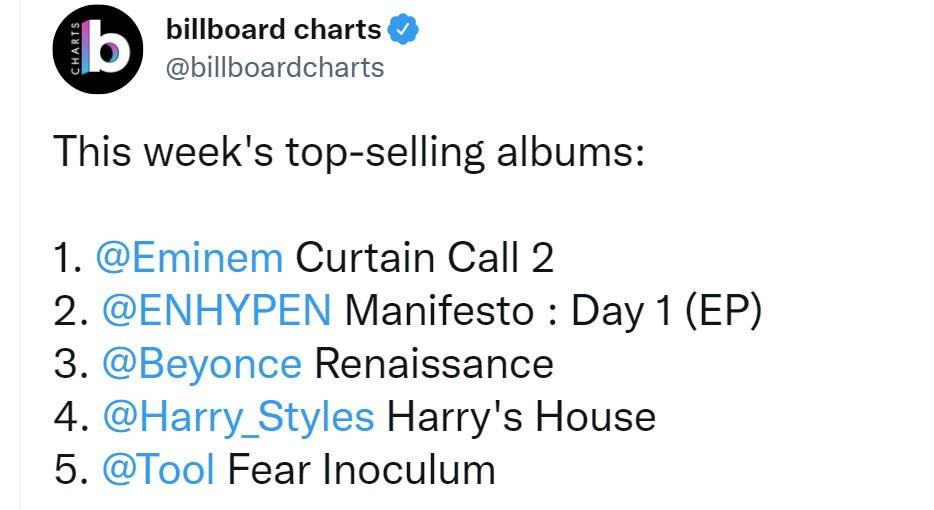Click the list number '1.'
The width and height of the screenshot is (934, 510).
[x=68, y=258]
